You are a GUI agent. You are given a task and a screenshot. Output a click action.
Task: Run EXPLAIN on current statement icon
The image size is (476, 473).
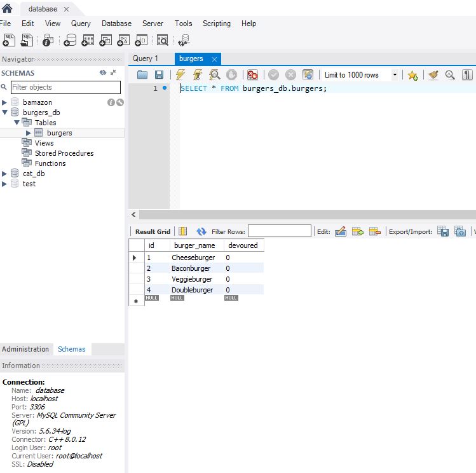[x=214, y=74]
